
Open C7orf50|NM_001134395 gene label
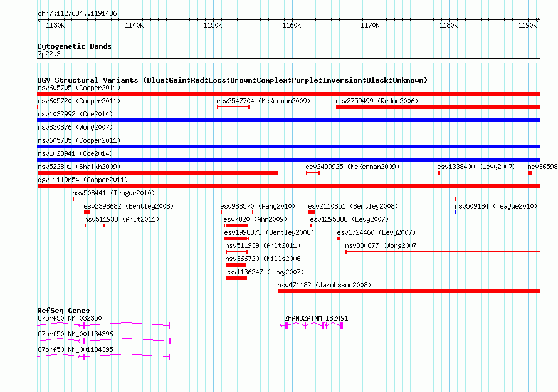coord(75,349)
